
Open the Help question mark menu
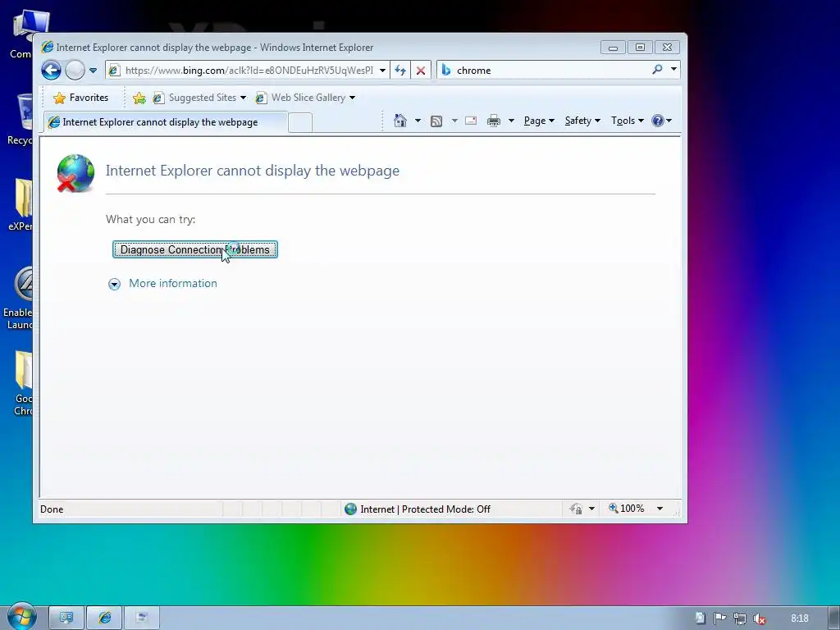(662, 121)
